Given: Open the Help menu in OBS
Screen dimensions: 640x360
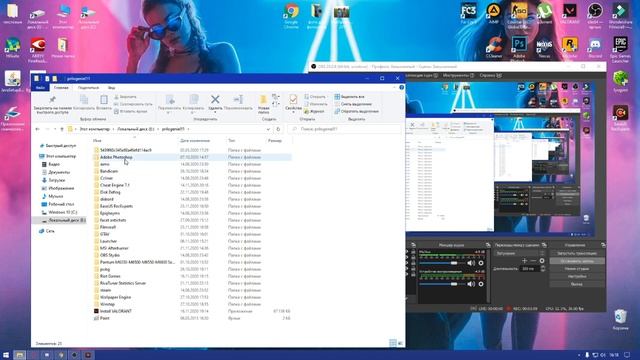Looking at the screenshot, I should click(x=491, y=76).
